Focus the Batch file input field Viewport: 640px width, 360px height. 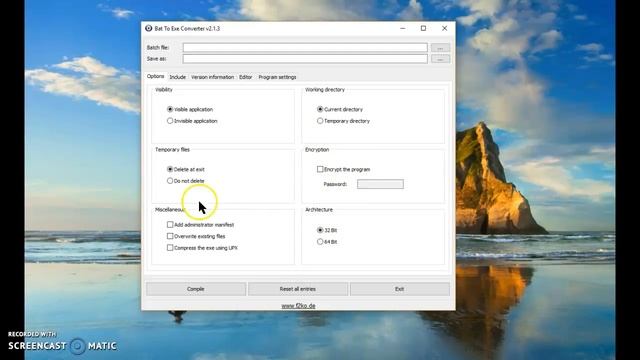tap(305, 48)
